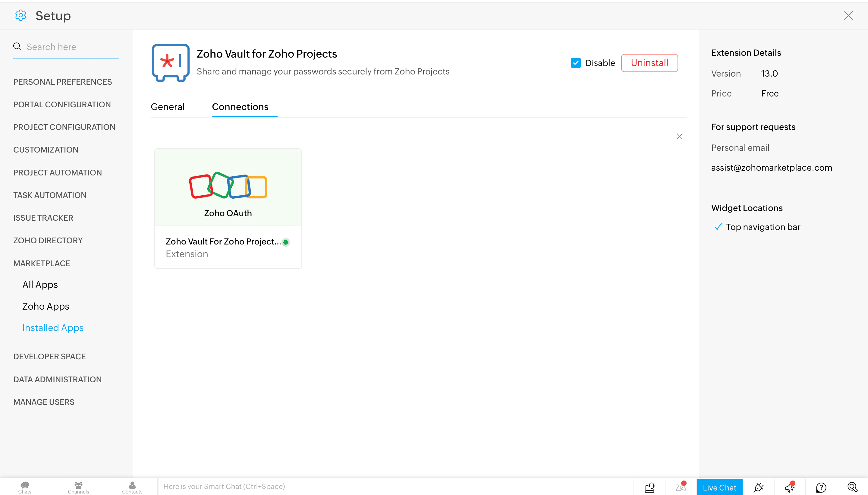The height and width of the screenshot is (495, 868).
Task: Collapse the Marketplace section
Action: [x=42, y=263]
